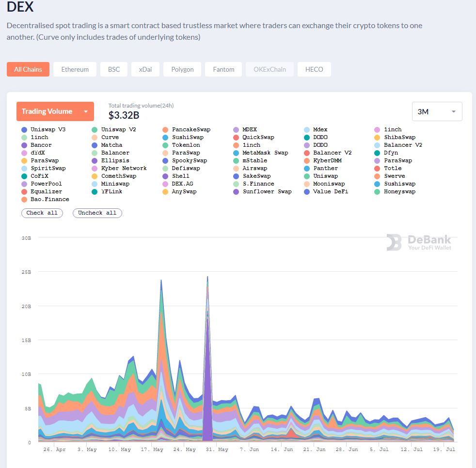The image size is (476, 468).
Task: Click the SpookySwap legend marker
Action: coord(165,161)
